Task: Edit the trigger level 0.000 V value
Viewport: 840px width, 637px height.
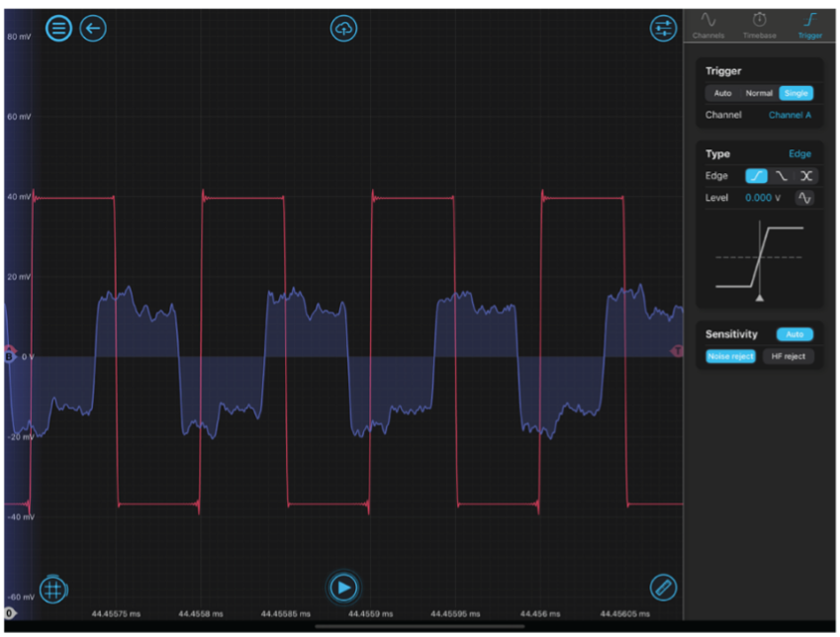Action: 762,198
